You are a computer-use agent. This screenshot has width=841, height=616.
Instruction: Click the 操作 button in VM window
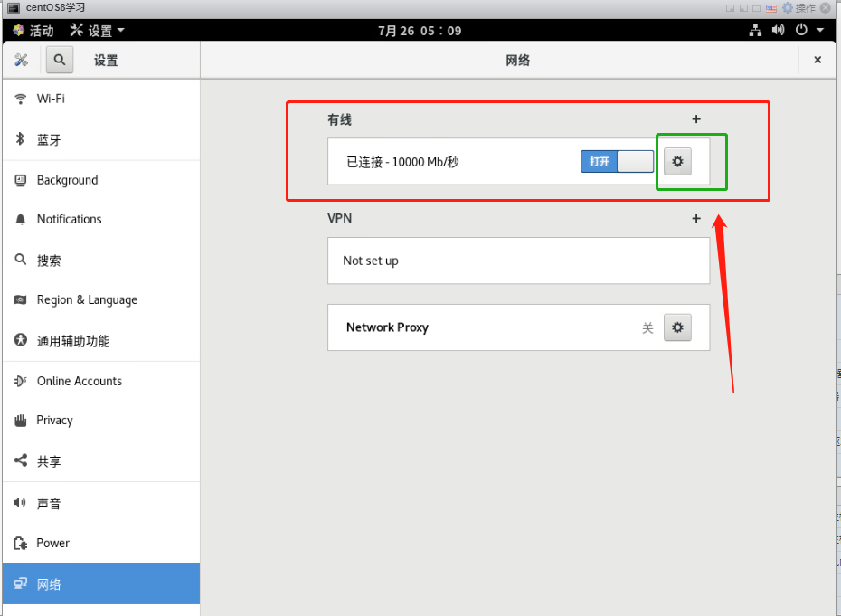click(x=805, y=8)
